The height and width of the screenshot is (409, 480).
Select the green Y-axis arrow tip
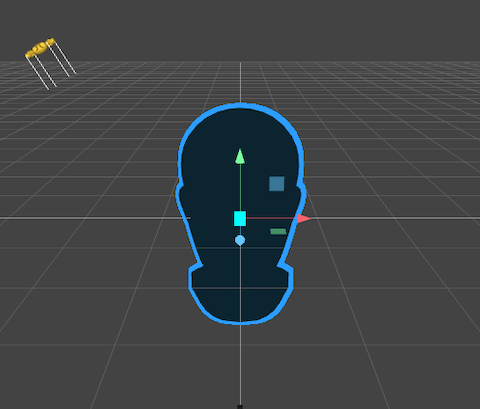click(240, 157)
